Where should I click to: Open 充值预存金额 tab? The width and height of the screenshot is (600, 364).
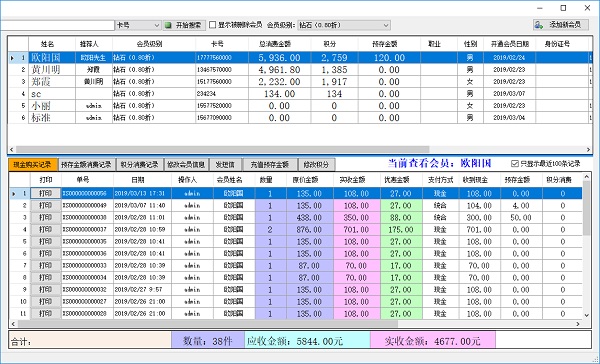click(x=269, y=165)
